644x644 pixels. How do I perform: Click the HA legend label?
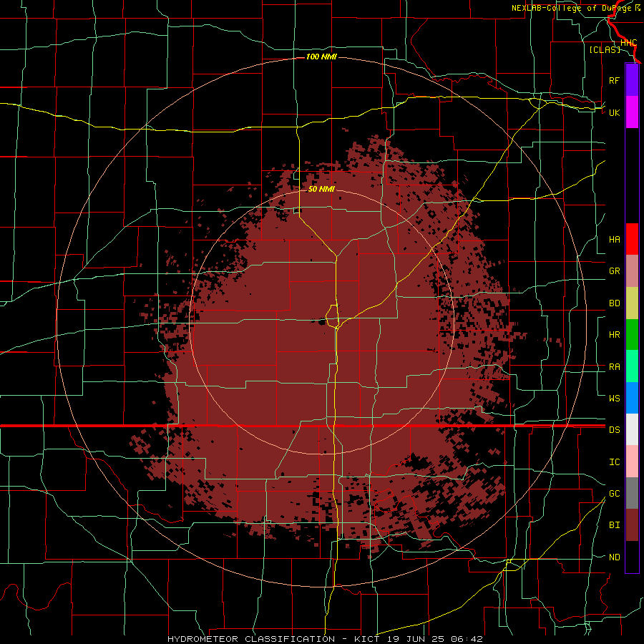pos(615,239)
